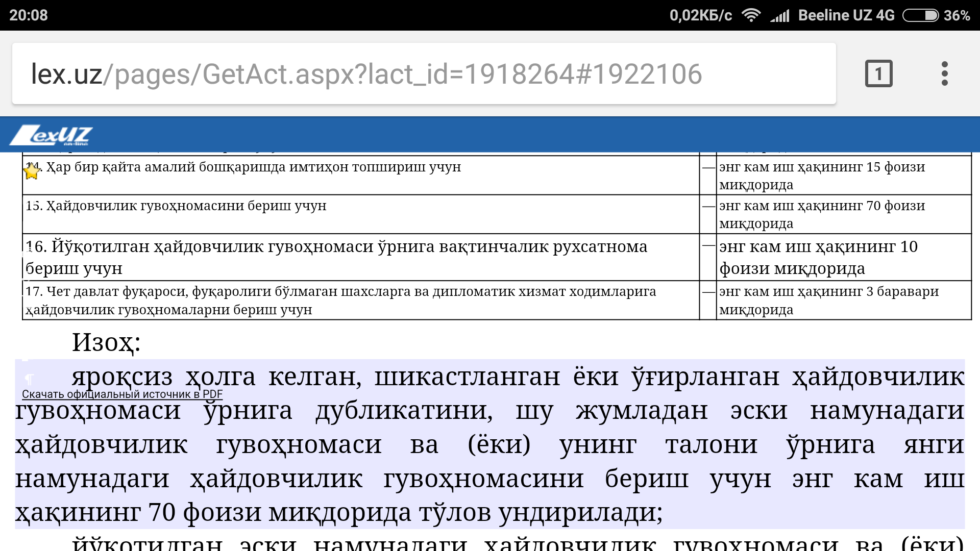980x551 pixels.
Task: Tap the LexUZ logo in blue header
Action: click(51, 135)
